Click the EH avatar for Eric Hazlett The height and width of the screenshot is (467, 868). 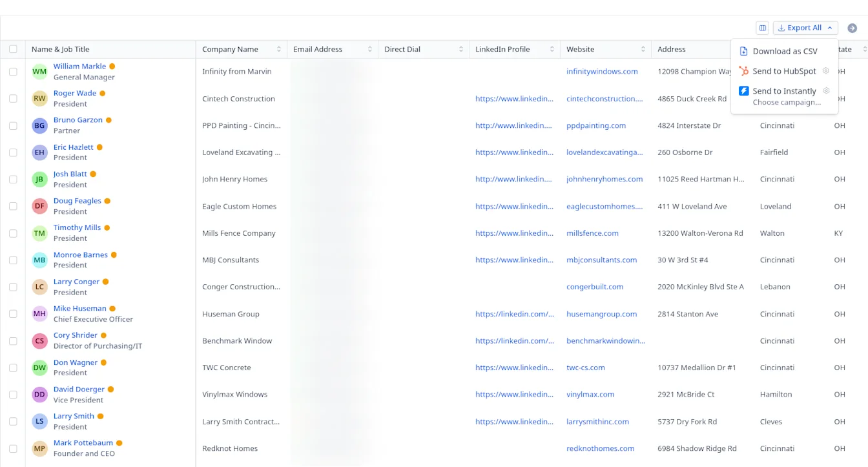click(x=40, y=152)
